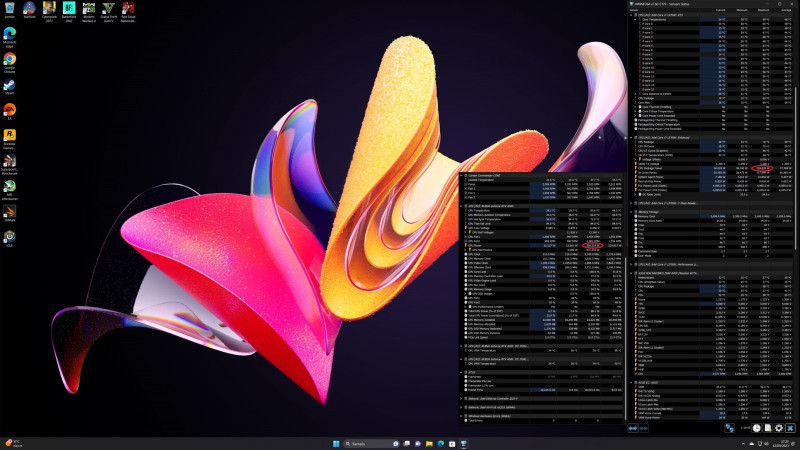This screenshot has width=800, height=450.
Task: Select the CPU Package Power row
Action: (x=711, y=168)
